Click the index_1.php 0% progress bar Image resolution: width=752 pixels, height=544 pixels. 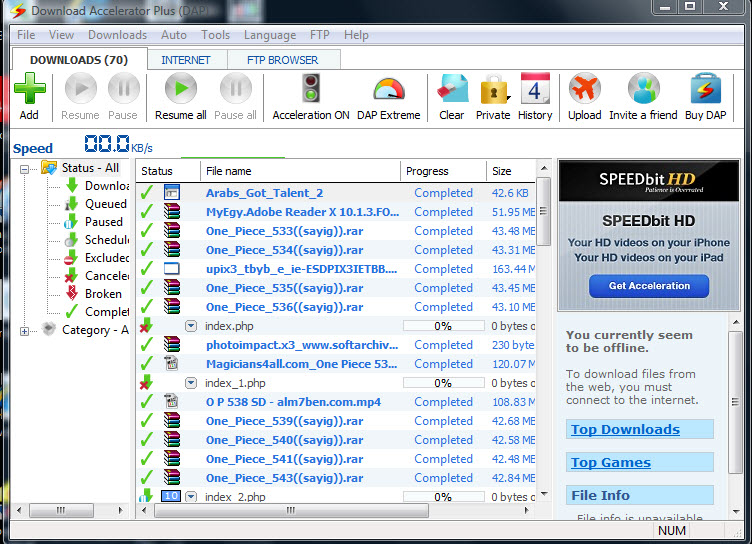(443, 383)
